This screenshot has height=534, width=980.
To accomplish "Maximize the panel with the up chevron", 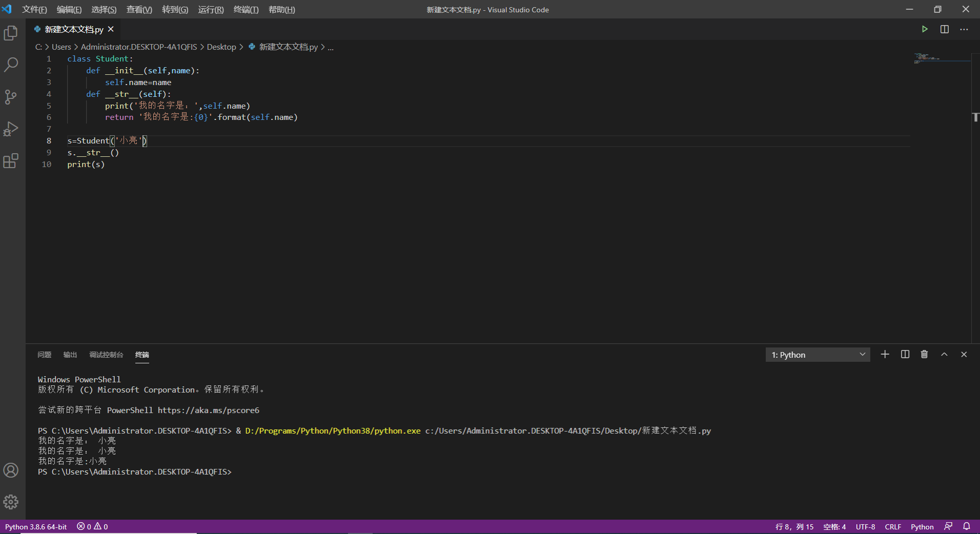I will [944, 355].
